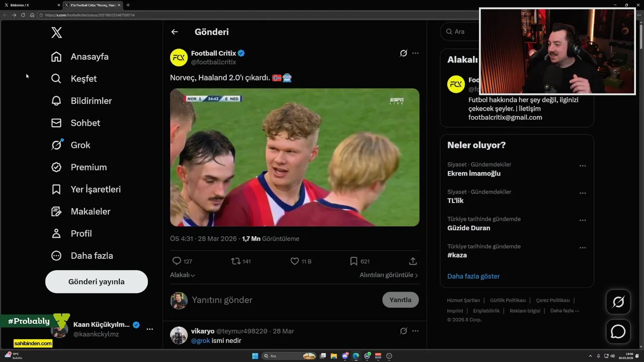
Task: Like the post showing 11 B likes
Action: pyautogui.click(x=295, y=261)
